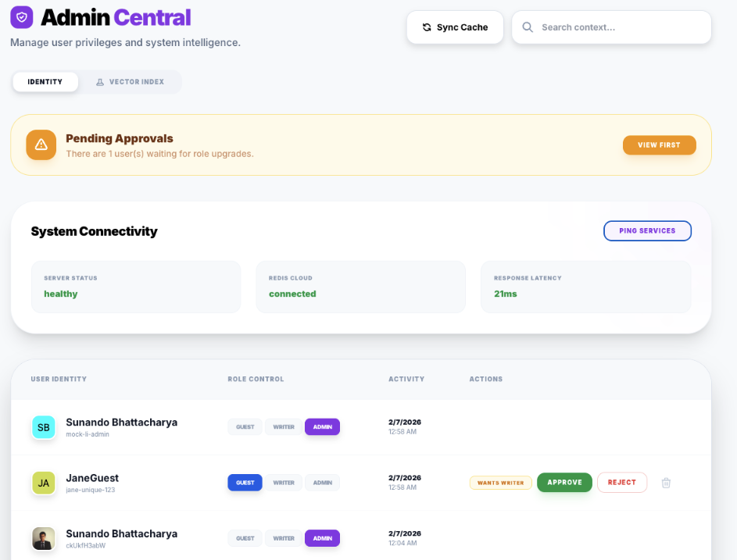This screenshot has width=737, height=560.
Task: Click the magnifier icon in the search bar
Action: point(528,27)
